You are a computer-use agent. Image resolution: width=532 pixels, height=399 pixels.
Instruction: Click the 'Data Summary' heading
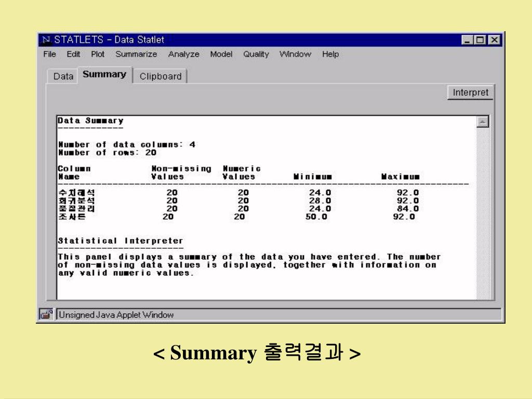click(90, 121)
